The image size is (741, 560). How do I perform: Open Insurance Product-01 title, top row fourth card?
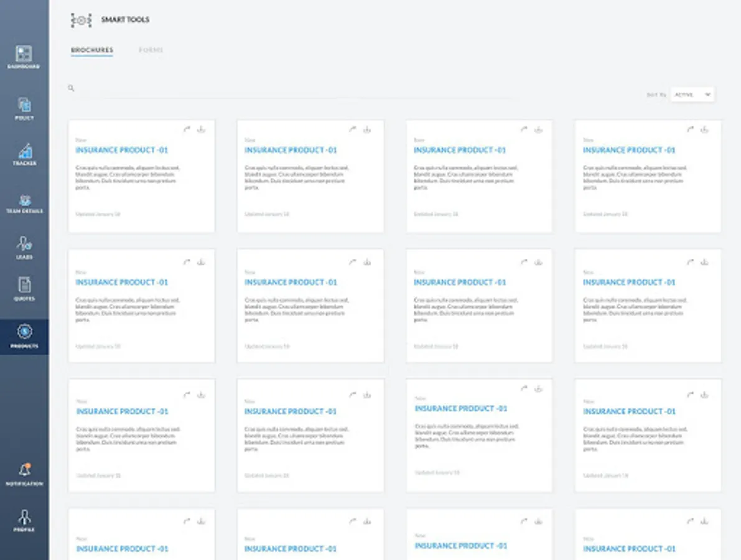(629, 150)
